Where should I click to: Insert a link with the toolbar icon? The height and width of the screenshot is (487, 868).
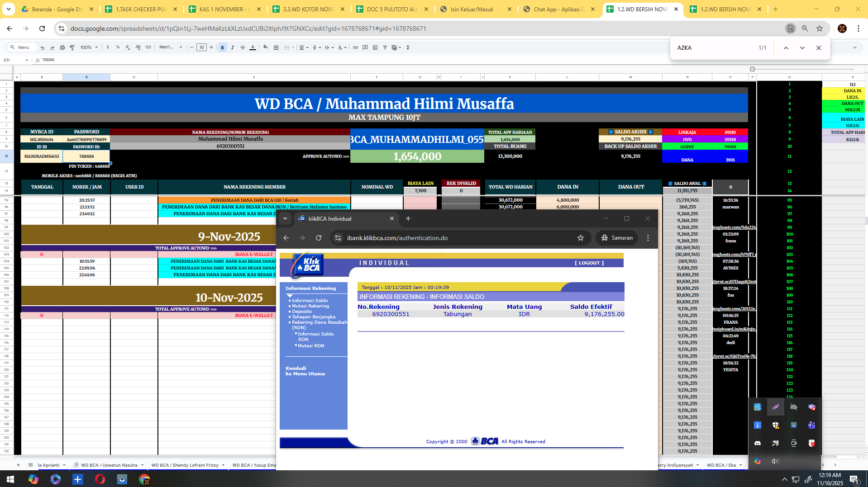356,47
